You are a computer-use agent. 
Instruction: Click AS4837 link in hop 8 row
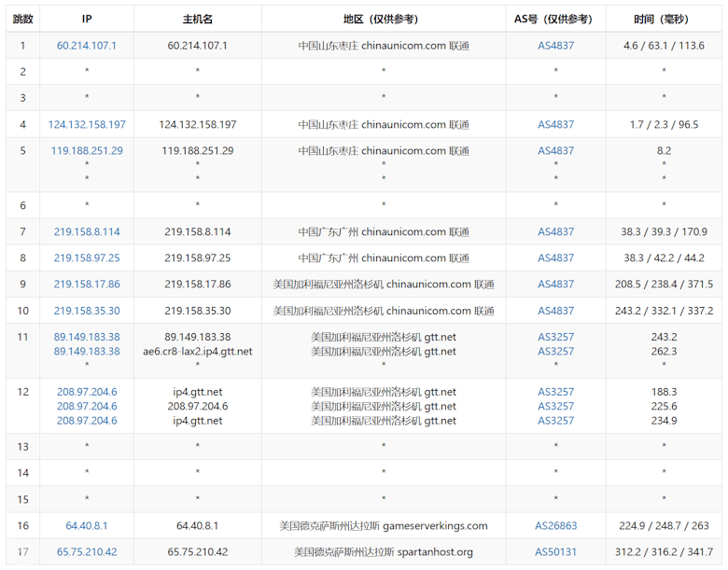tap(555, 257)
